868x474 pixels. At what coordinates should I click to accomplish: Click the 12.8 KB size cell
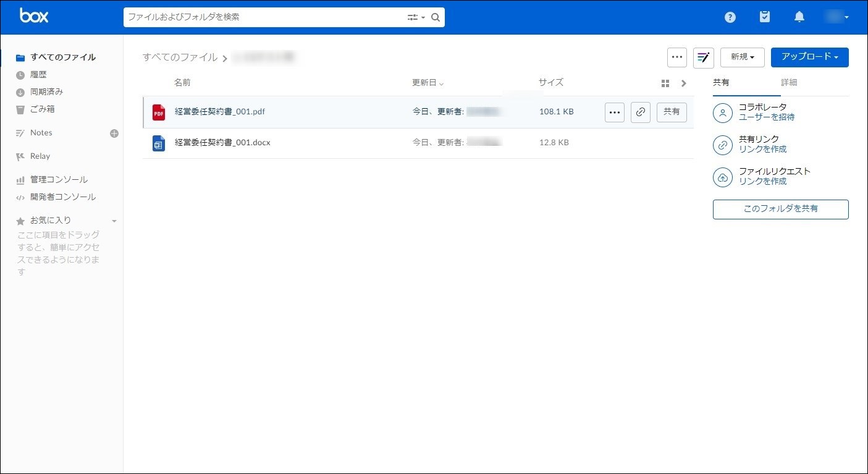[x=554, y=143]
